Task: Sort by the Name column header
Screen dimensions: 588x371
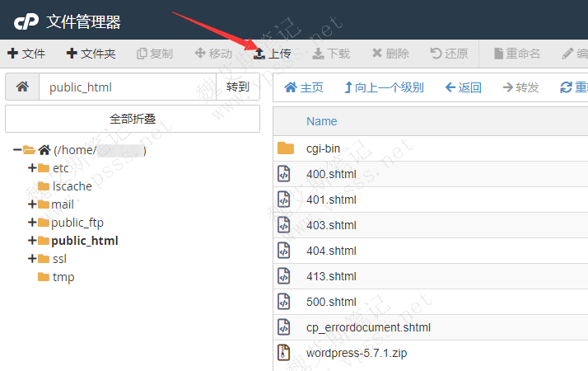Action: (322, 121)
